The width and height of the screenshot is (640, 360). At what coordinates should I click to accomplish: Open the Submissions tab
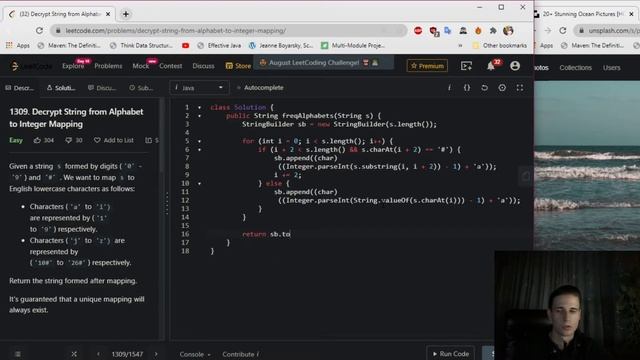click(x=141, y=88)
